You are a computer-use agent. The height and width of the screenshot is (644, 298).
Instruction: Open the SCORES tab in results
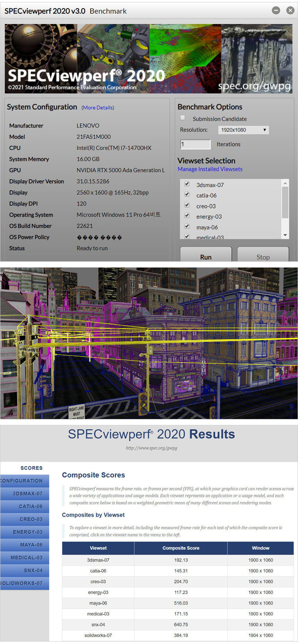coord(25,468)
